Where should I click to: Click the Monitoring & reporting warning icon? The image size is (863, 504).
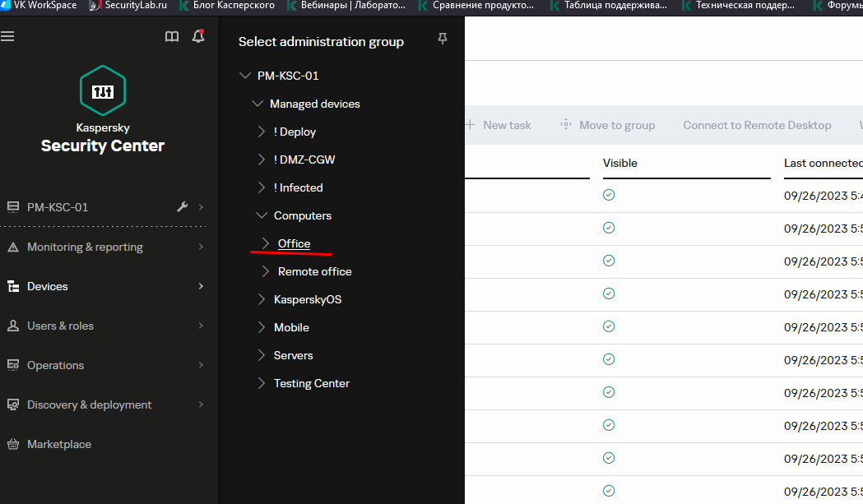pyautogui.click(x=13, y=247)
